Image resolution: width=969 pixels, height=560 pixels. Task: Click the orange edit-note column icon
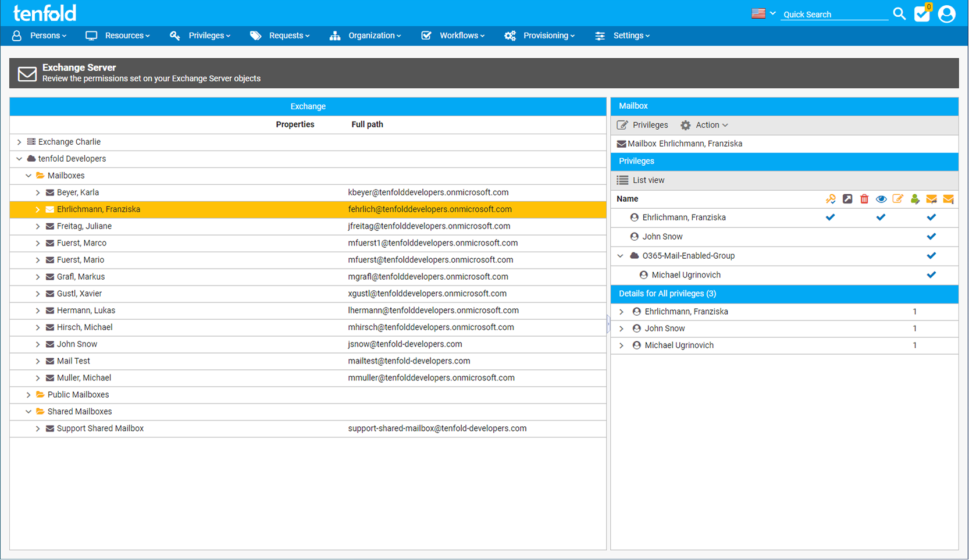point(898,199)
